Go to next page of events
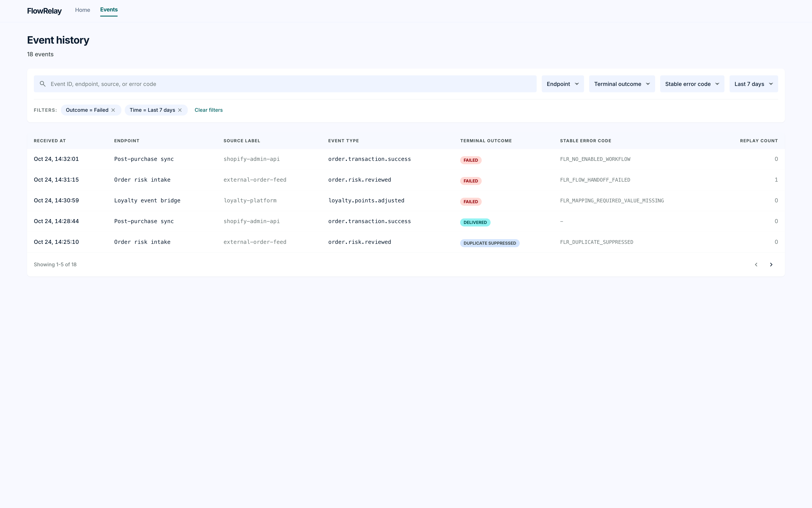 (771, 264)
